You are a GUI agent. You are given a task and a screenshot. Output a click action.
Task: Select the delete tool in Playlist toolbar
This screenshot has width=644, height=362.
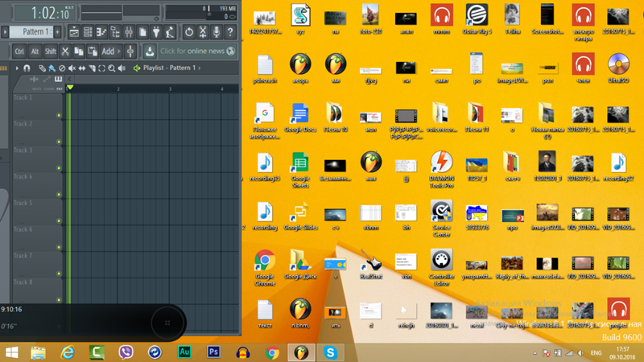pos(62,68)
